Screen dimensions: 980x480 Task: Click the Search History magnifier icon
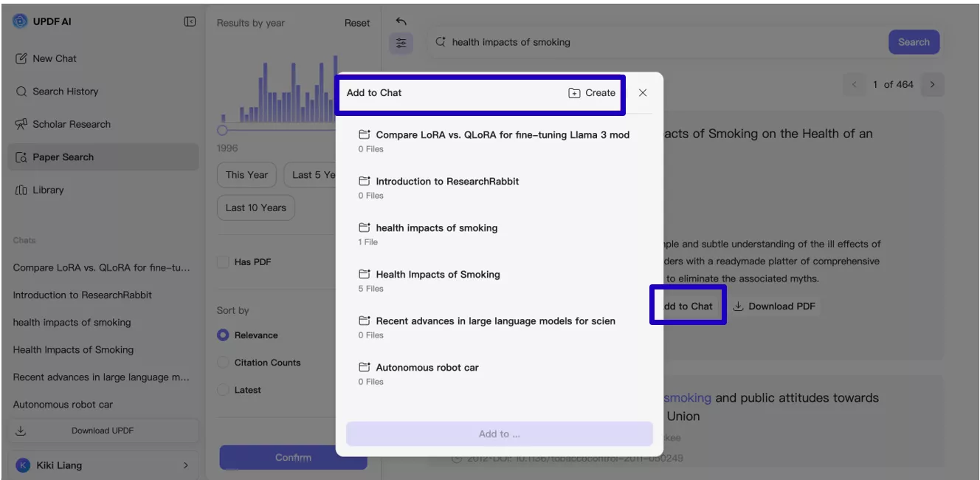pyautogui.click(x=21, y=92)
